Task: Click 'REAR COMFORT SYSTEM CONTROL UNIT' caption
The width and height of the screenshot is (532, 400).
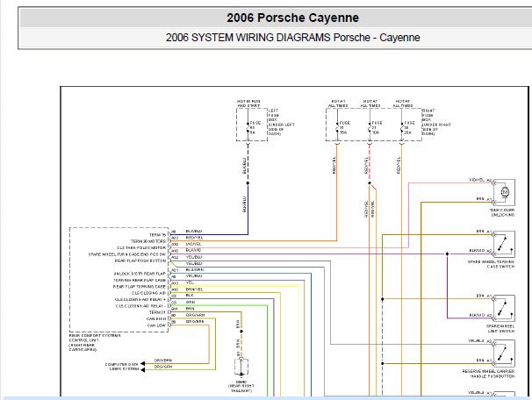Action: pos(95,342)
